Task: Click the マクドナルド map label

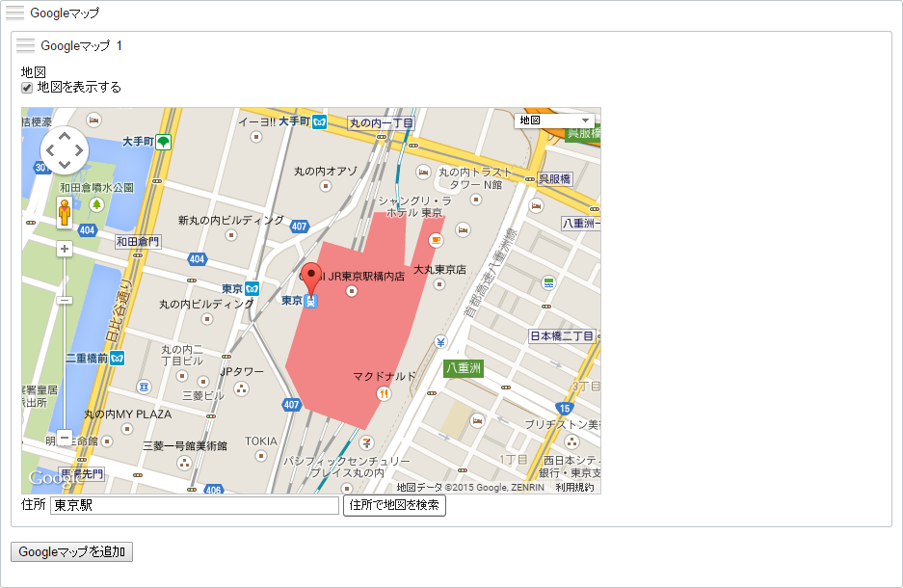Action: 385,377
